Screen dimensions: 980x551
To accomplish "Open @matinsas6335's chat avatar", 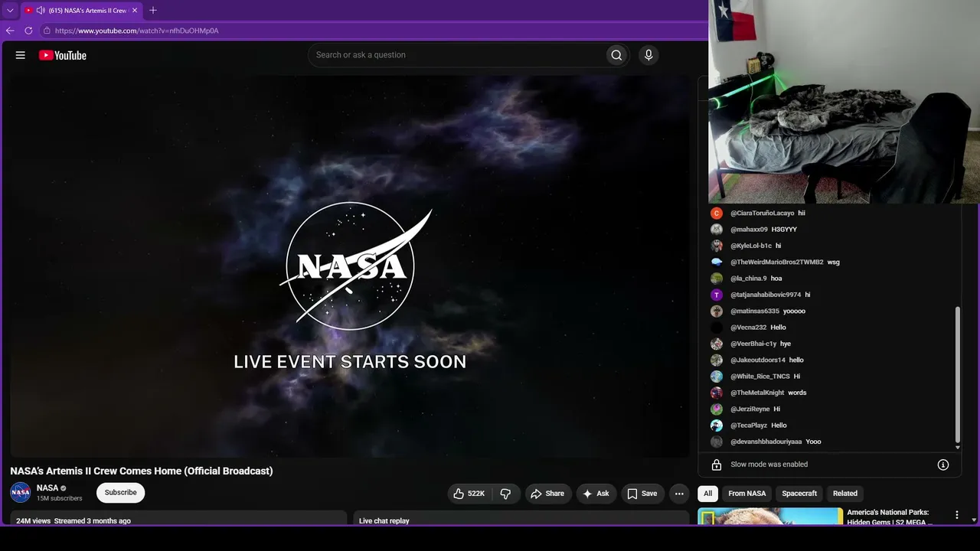I will click(717, 311).
